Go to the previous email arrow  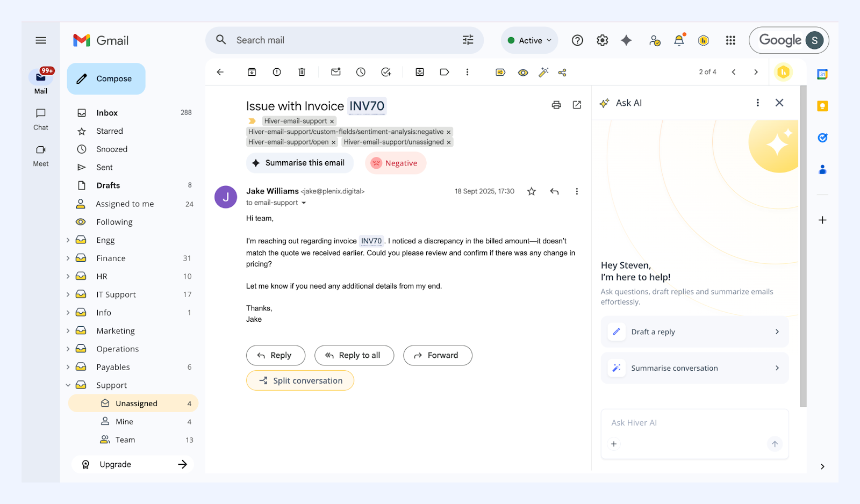pos(734,72)
